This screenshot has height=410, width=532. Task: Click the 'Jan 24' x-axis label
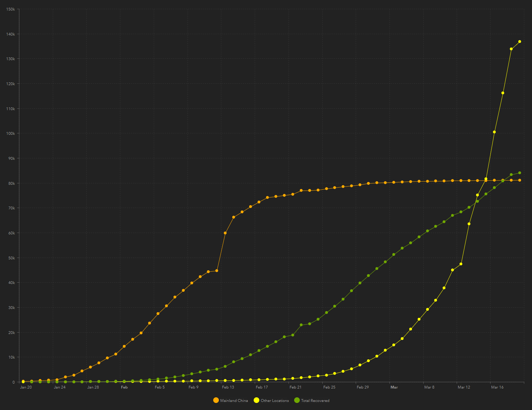coord(60,387)
